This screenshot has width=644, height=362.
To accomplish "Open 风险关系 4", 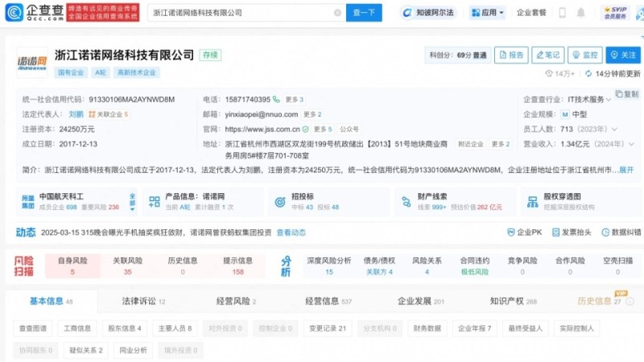I will pyautogui.click(x=427, y=266).
